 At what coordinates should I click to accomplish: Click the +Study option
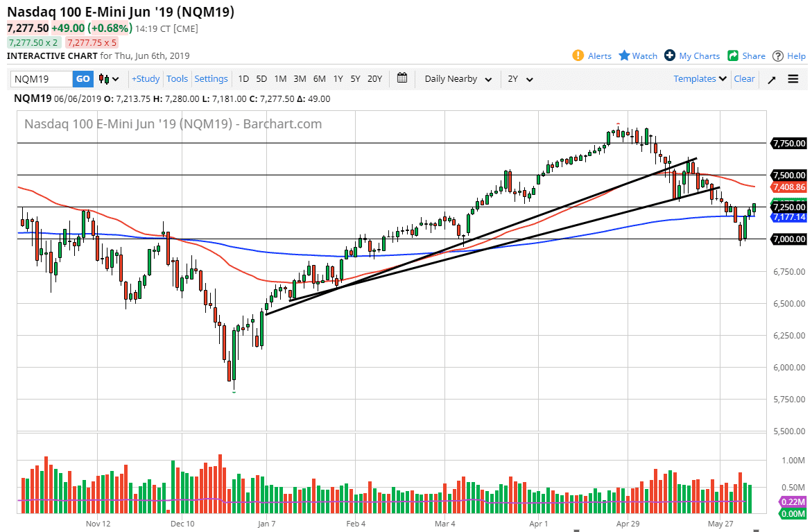pos(146,78)
